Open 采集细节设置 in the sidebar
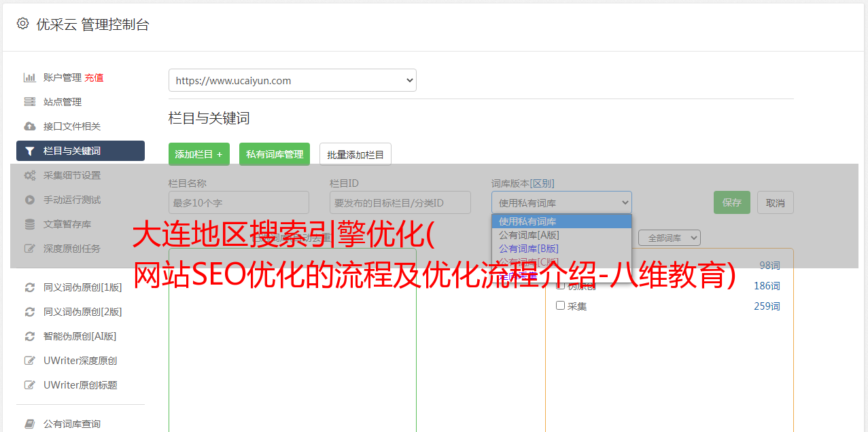Viewport: 868px width, 432px height. (72, 175)
